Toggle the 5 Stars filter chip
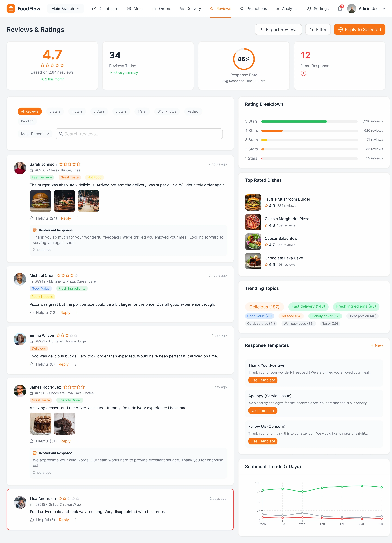Viewport: 392px width, 543px height. 55,111
